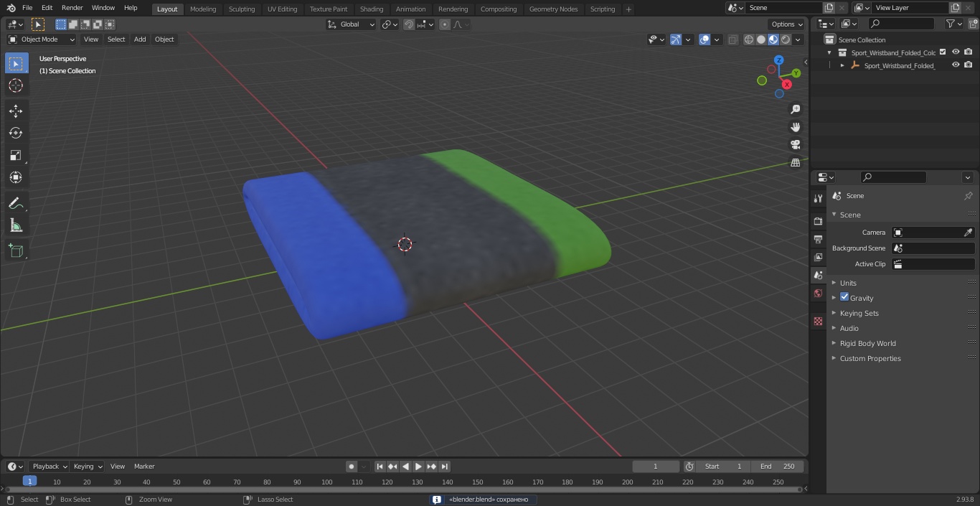Play the animation forward
The height and width of the screenshot is (506, 980).
[418, 467]
